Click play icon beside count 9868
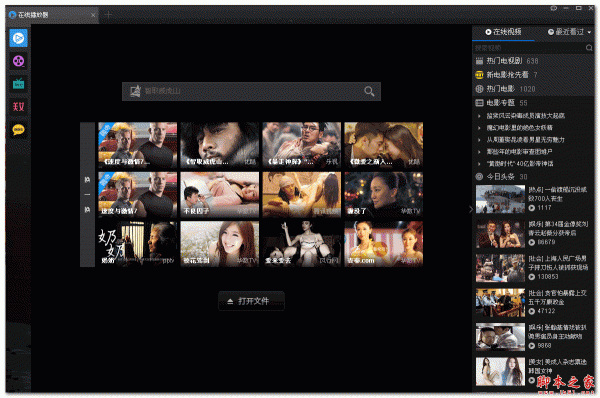The width and height of the screenshot is (600, 398). 532,346
